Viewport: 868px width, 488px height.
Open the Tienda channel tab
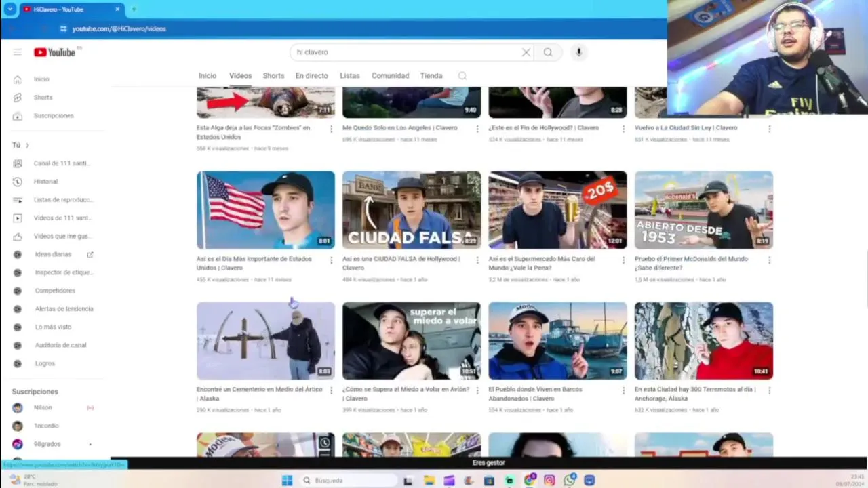point(431,76)
